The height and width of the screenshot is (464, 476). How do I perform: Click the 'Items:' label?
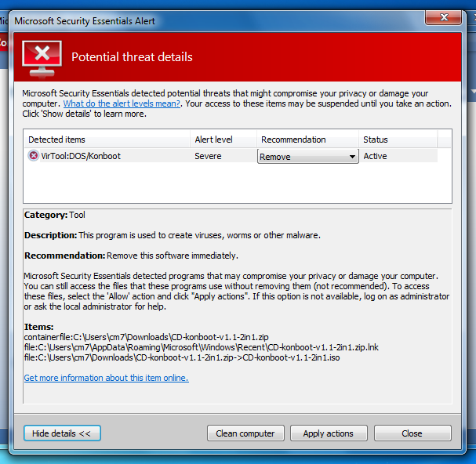39,327
